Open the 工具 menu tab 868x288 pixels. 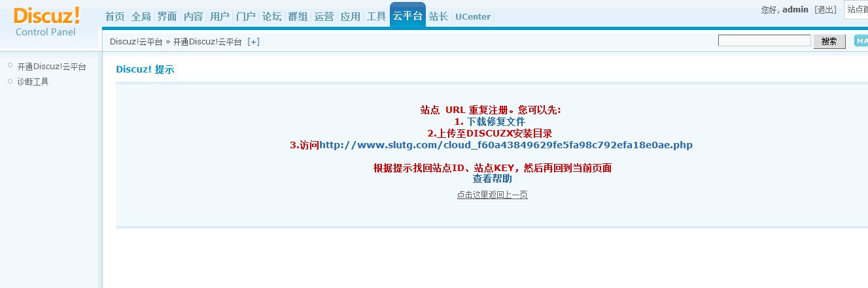[376, 16]
